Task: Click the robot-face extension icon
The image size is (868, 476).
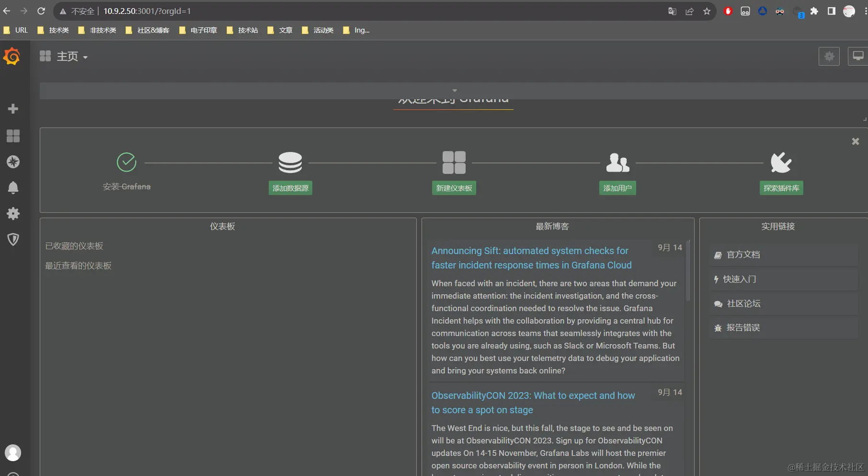Action: point(745,11)
